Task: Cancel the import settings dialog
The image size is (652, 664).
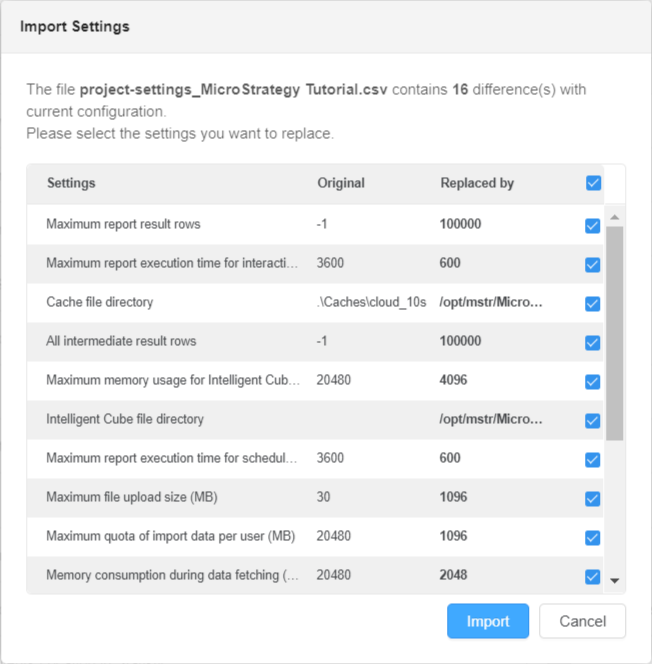Action: click(x=582, y=621)
